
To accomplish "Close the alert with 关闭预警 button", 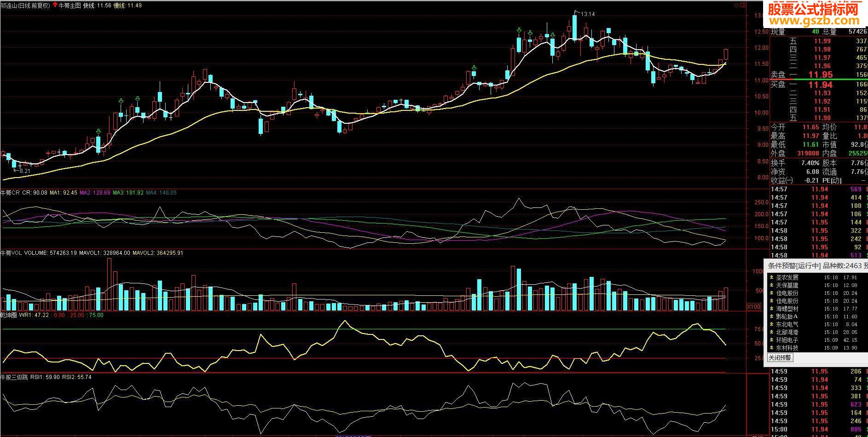I will tap(780, 357).
